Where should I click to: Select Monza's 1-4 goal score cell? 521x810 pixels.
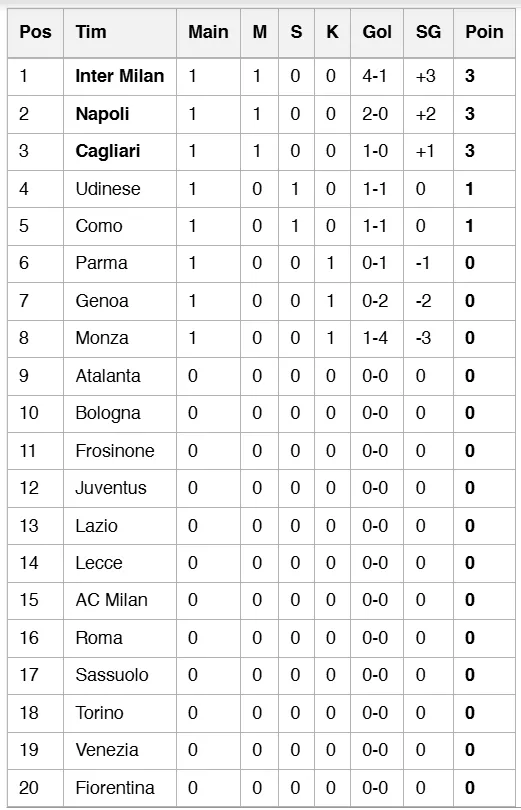375,338
